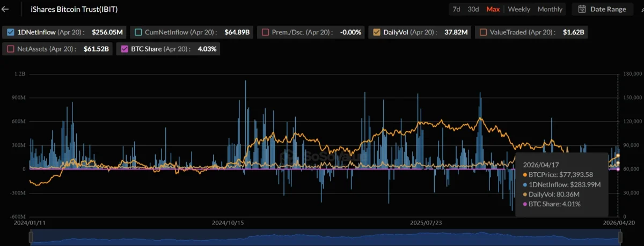Enable the NetAssets checkbox
The width and height of the screenshot is (644, 246).
pyautogui.click(x=11, y=49)
